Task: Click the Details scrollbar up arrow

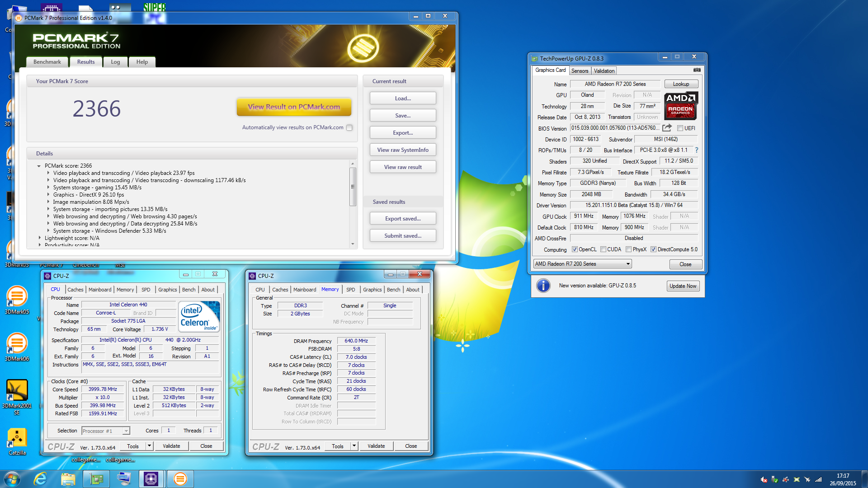Action: point(353,164)
